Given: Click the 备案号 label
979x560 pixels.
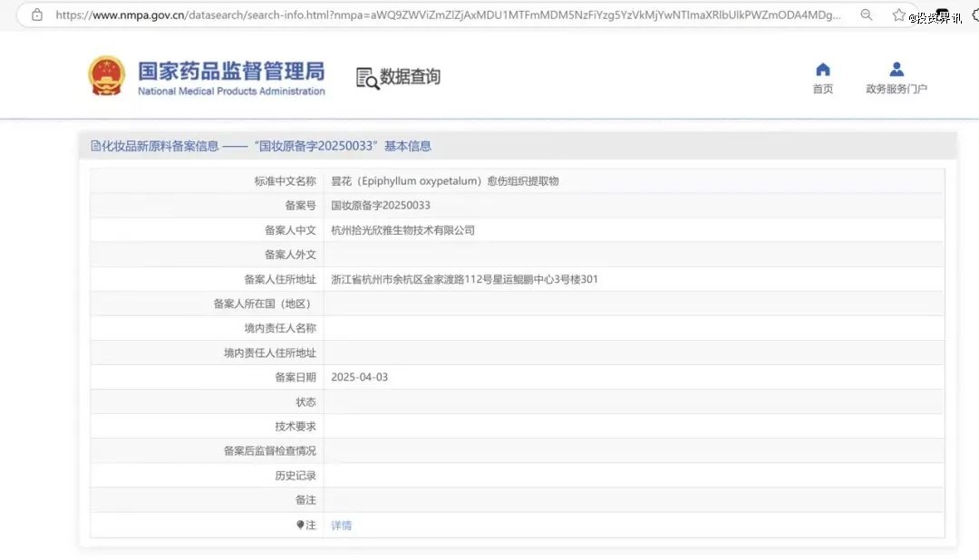Looking at the screenshot, I should pyautogui.click(x=300, y=206).
